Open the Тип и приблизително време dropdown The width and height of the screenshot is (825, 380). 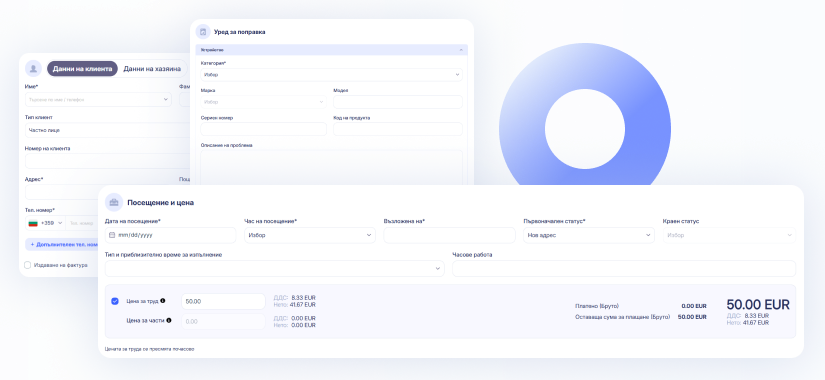point(275,268)
